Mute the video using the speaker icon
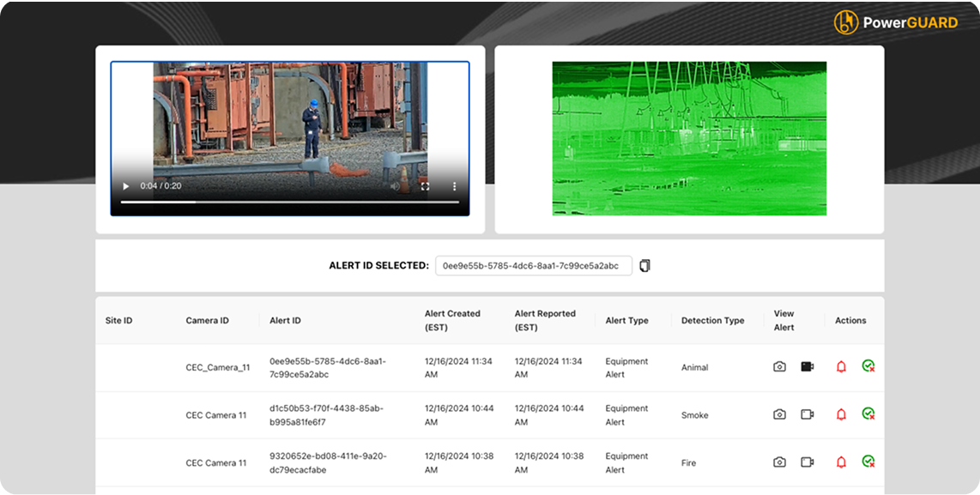This screenshot has width=980, height=495. [396, 186]
